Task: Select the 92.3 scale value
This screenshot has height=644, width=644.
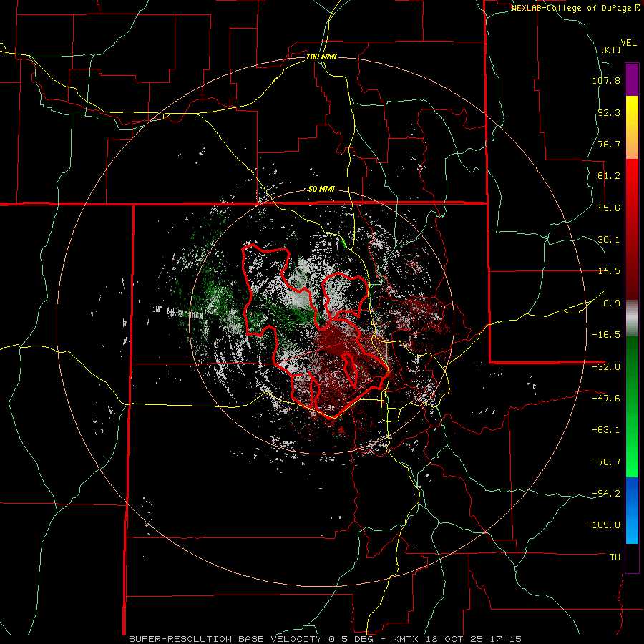Action: [609, 112]
